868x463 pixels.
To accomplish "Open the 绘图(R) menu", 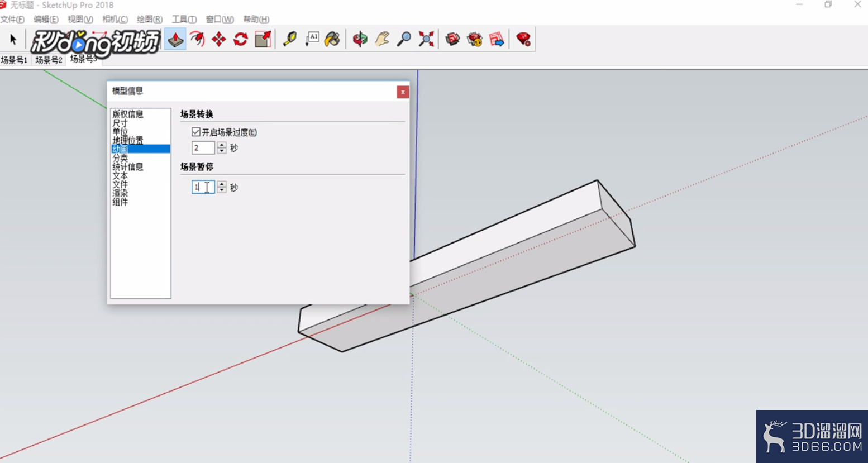I will pos(150,20).
